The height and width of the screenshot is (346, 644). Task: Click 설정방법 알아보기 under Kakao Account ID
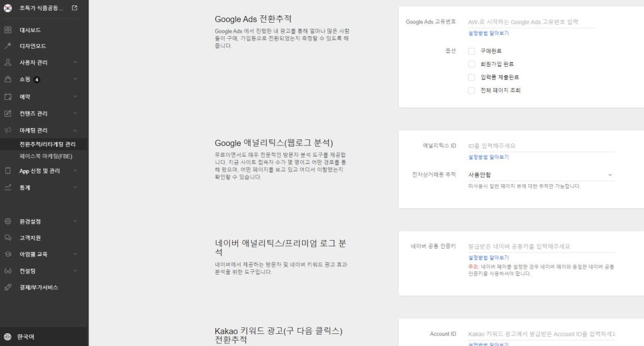click(489, 344)
